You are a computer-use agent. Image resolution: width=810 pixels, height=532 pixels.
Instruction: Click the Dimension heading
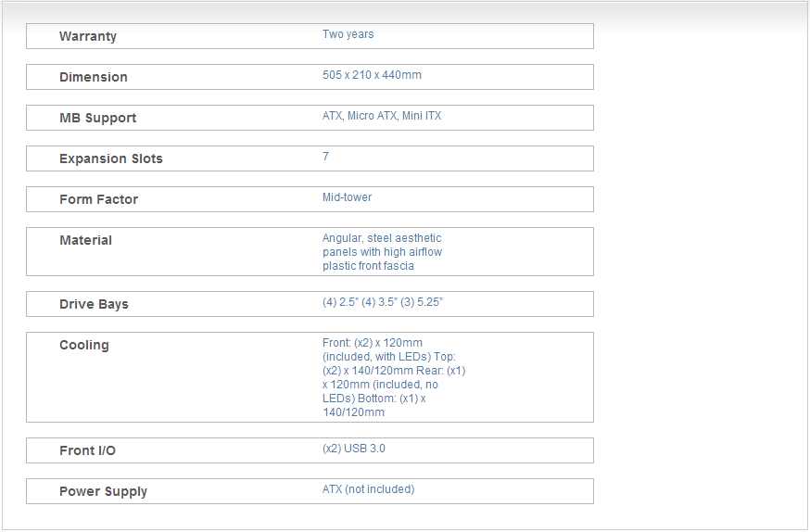[94, 77]
